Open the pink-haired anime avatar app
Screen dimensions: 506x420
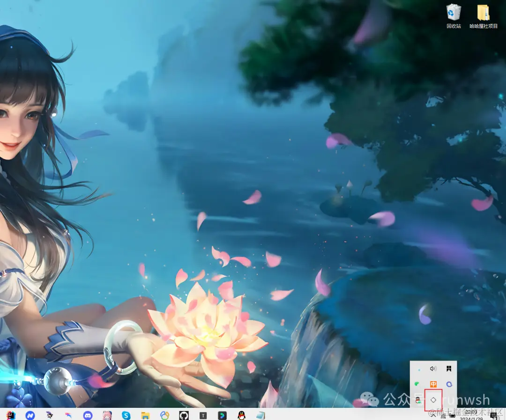(107, 415)
